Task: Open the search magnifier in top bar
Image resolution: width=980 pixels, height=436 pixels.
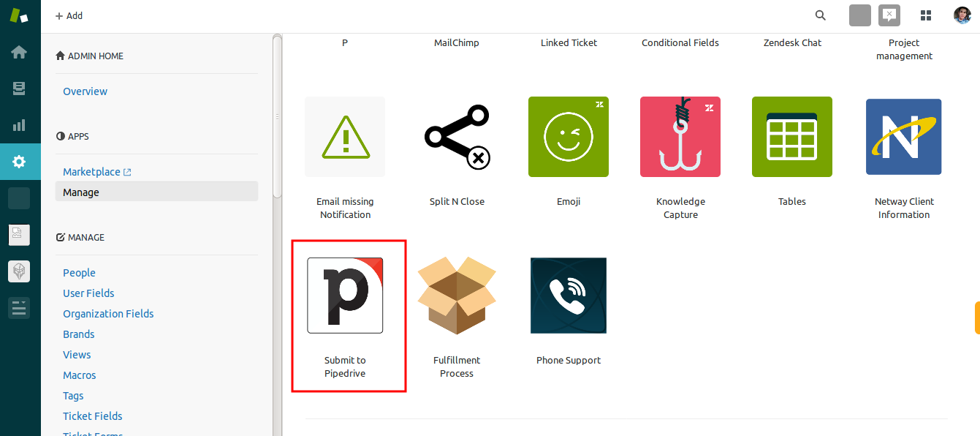Action: pyautogui.click(x=821, y=15)
